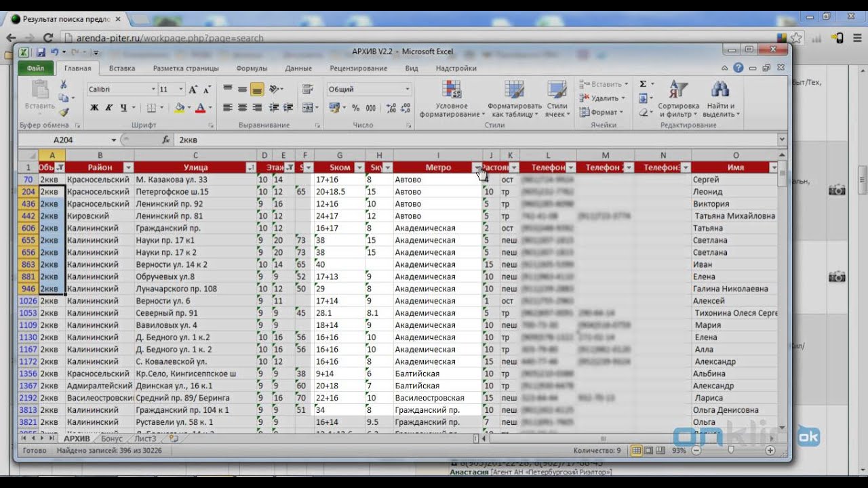Open the Файл menu tab
The height and width of the screenshot is (488, 868).
pyautogui.click(x=35, y=68)
